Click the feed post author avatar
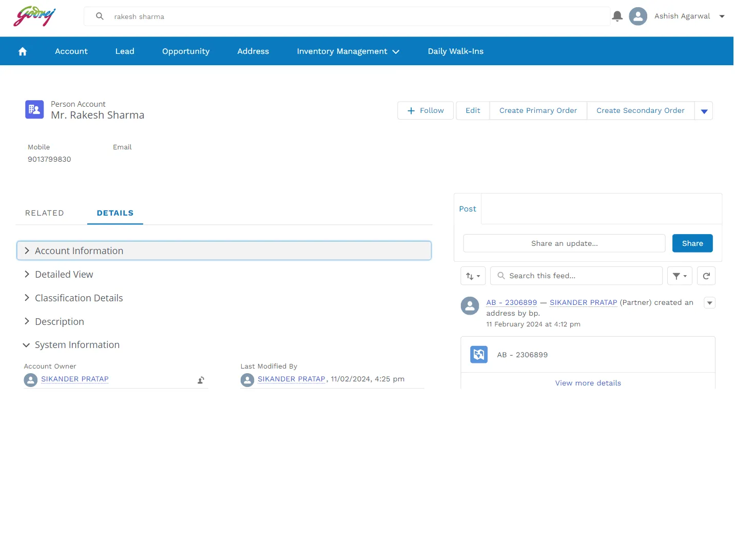 [x=470, y=306]
